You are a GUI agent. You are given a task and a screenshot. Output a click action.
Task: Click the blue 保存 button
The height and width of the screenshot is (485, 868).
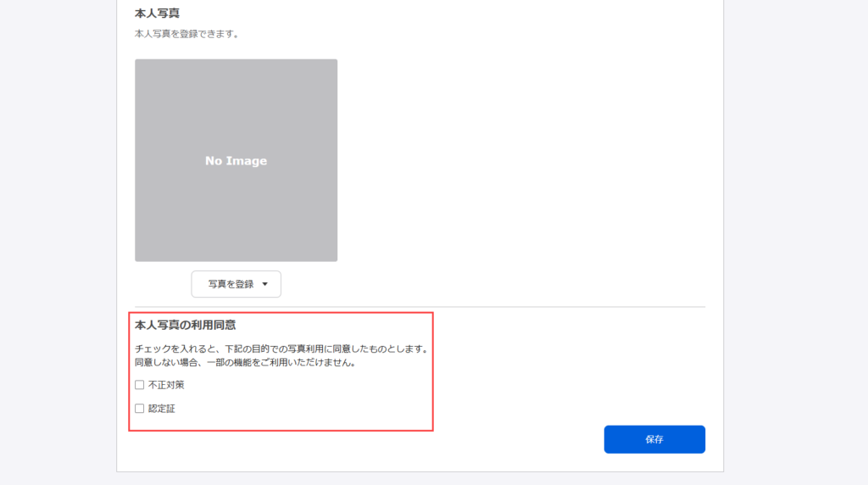coord(654,439)
